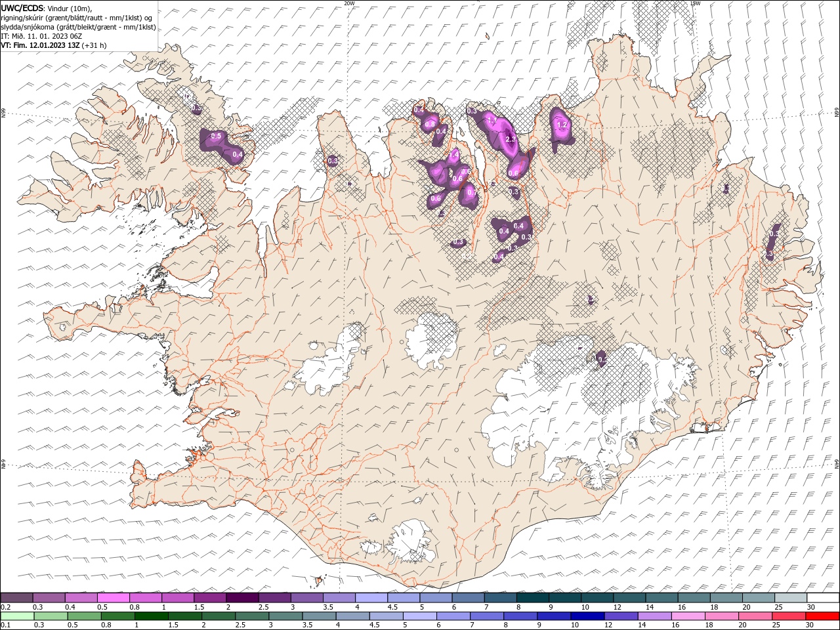
Task: Click the 20W longitude label at the top edge
Action: pos(349,3)
